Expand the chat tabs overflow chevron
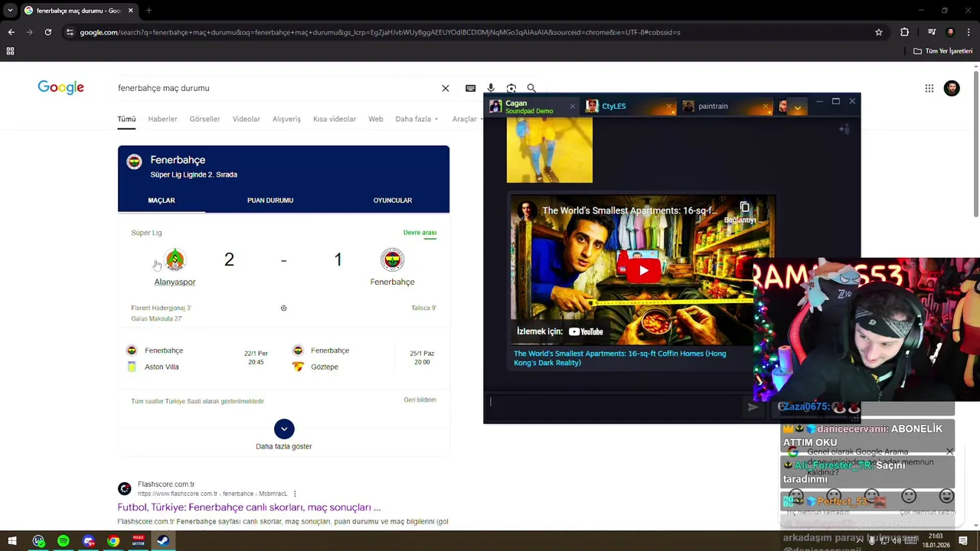Viewport: 980px width, 551px height. coord(798,108)
